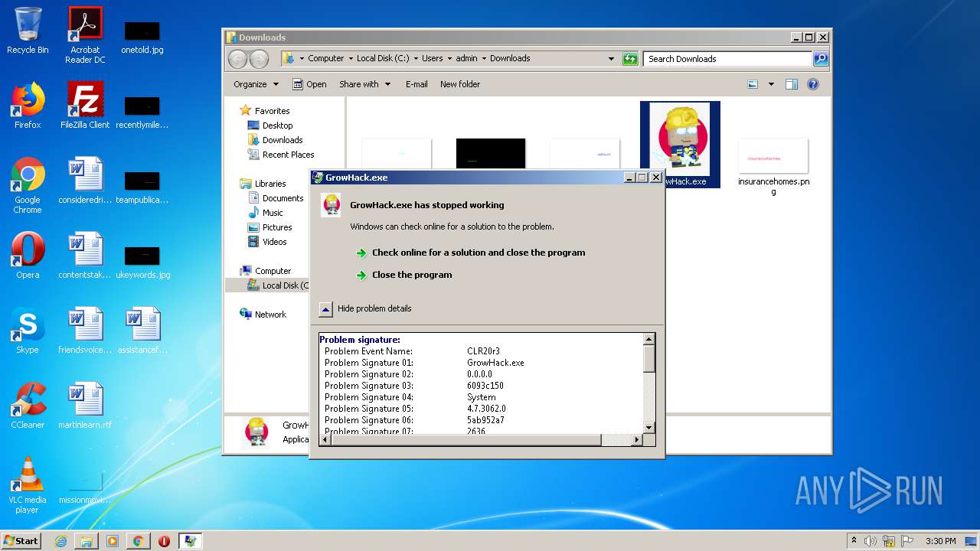Image resolution: width=980 pixels, height=551 pixels.
Task: Select the Word document starting with "contentstak" on desktop
Action: [85, 256]
